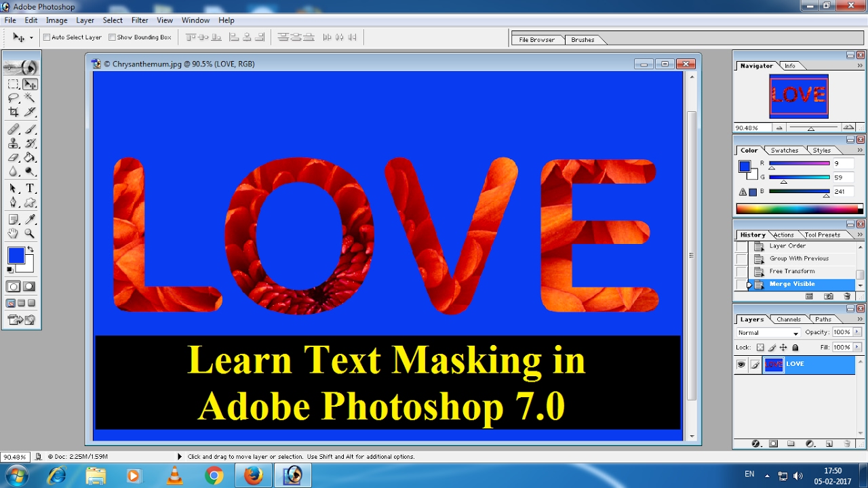The width and height of the screenshot is (868, 488).
Task: Enable Show Bounding Box checkbox
Action: (x=112, y=37)
